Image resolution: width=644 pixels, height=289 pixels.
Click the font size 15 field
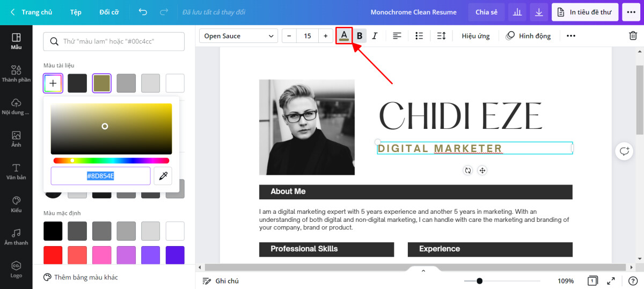[x=308, y=36]
